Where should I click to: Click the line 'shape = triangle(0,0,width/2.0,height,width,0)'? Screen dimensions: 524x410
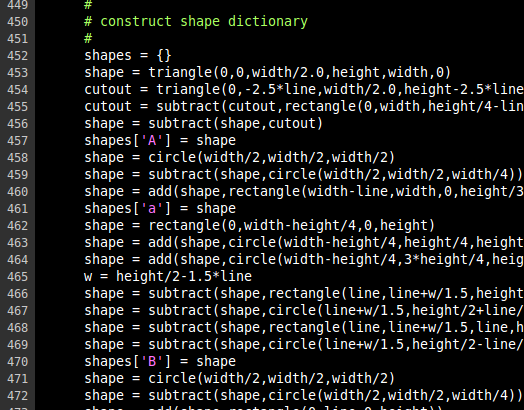coord(268,73)
